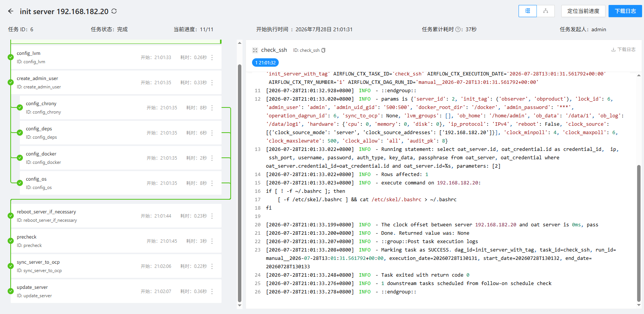644x314 pixels.
Task: Click the create_admin_user success status icon
Action: [x=11, y=82]
